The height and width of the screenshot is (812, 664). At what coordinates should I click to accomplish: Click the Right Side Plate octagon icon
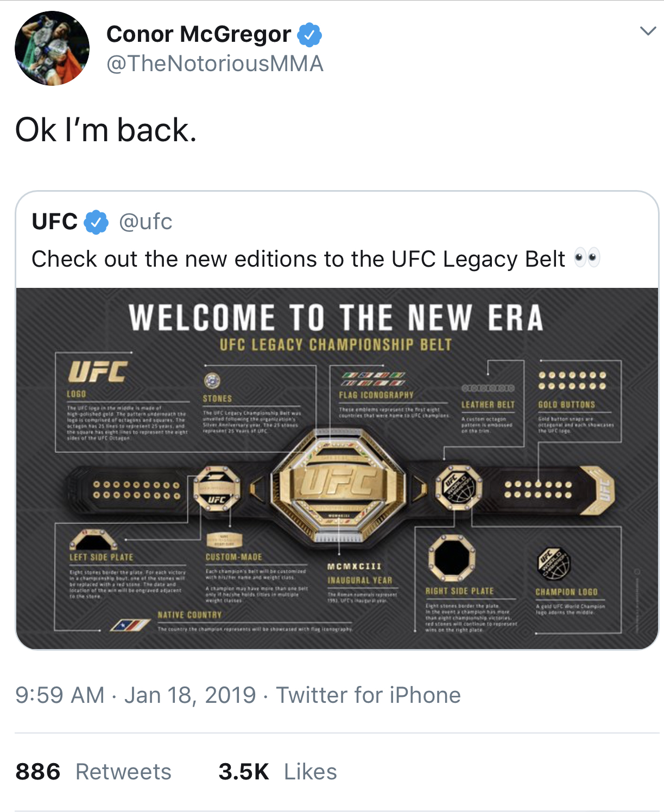pos(452,559)
